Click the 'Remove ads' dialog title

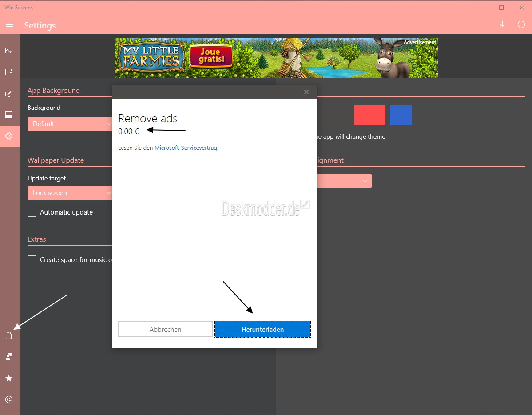point(147,119)
